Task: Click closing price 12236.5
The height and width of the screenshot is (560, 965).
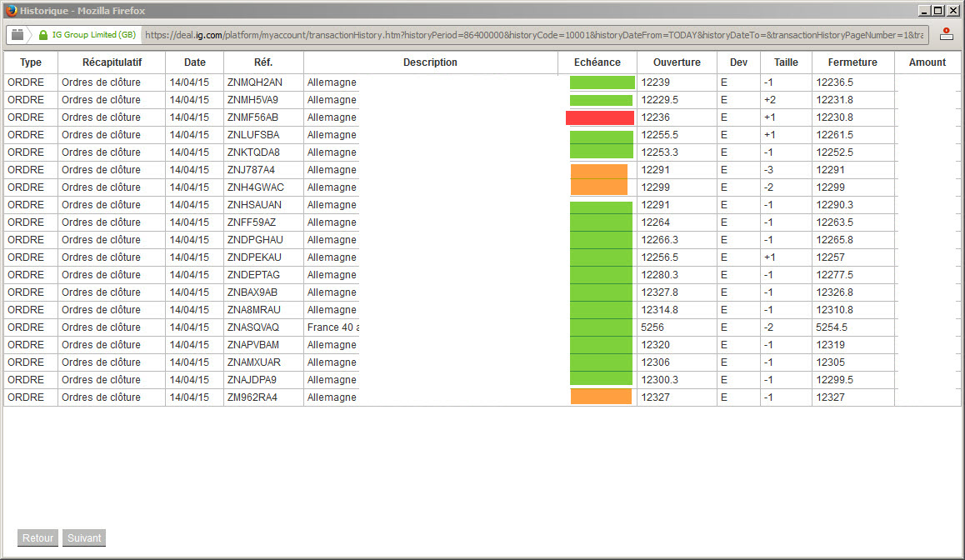Action: click(834, 82)
